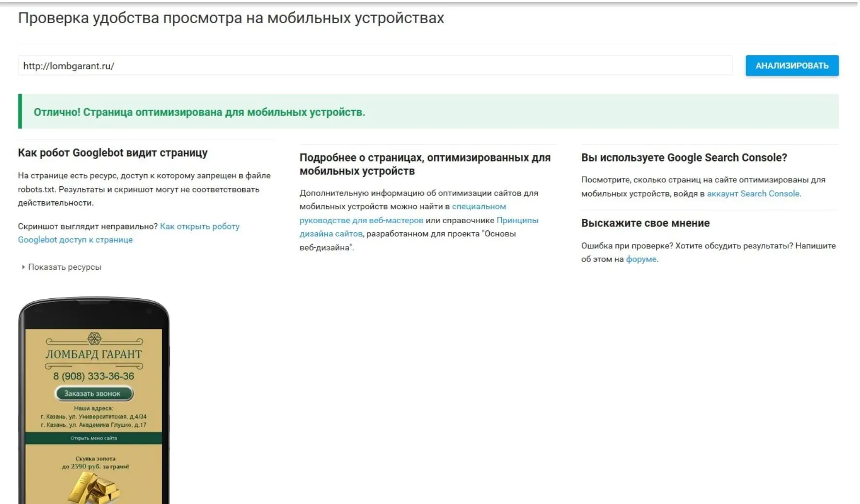Image resolution: width=860 pixels, height=504 pixels.
Task: Click the phone number 8 (908) 333-36-36
Action: pyautogui.click(x=94, y=376)
